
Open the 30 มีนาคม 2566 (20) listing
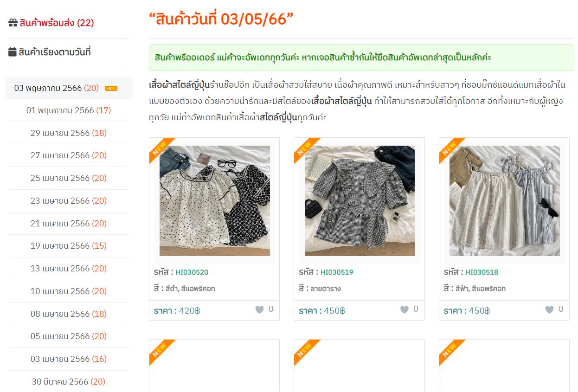click(69, 382)
